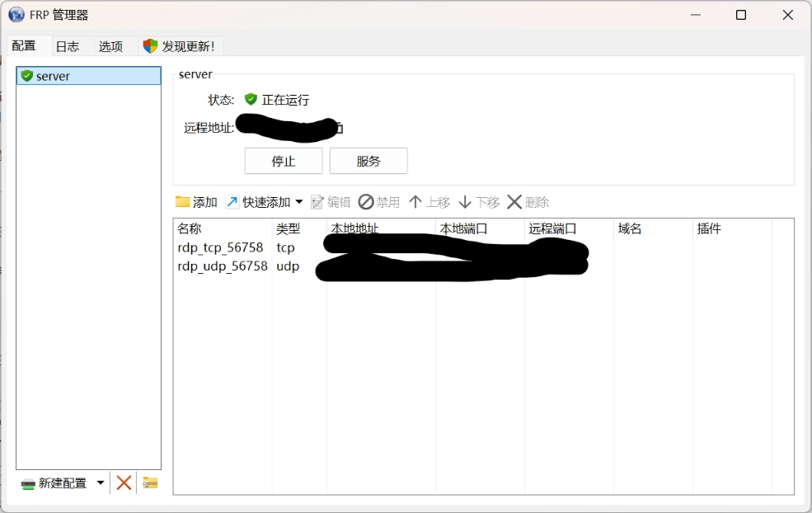Click the Quick Add arrow icon

click(232, 202)
